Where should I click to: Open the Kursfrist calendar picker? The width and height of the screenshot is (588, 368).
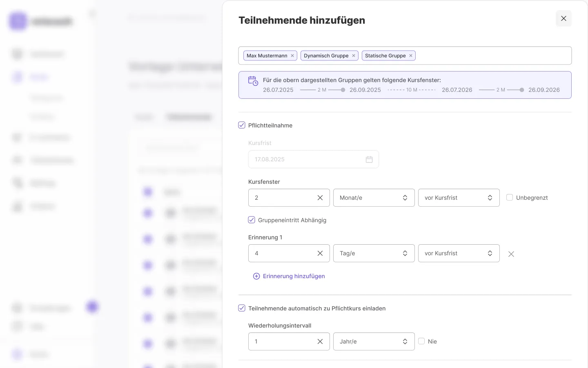coord(369,159)
